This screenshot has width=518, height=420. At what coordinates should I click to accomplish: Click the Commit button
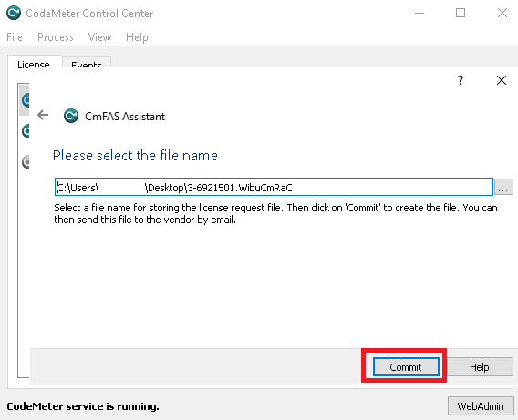pyautogui.click(x=406, y=366)
